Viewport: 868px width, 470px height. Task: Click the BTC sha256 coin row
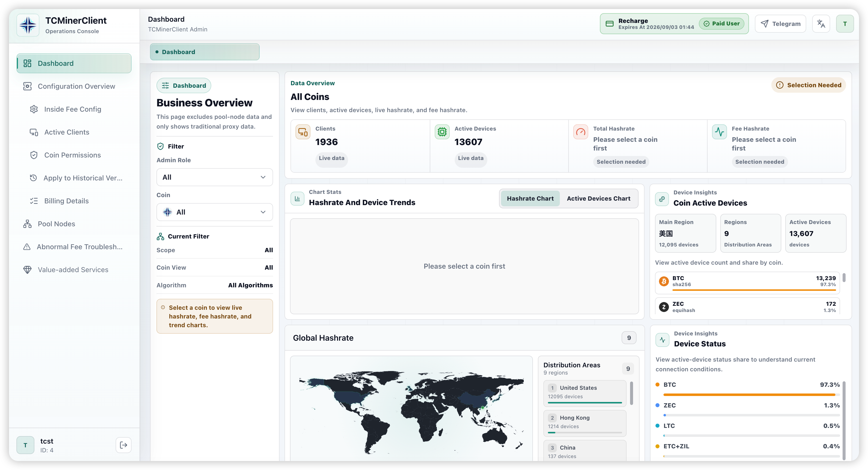click(747, 283)
